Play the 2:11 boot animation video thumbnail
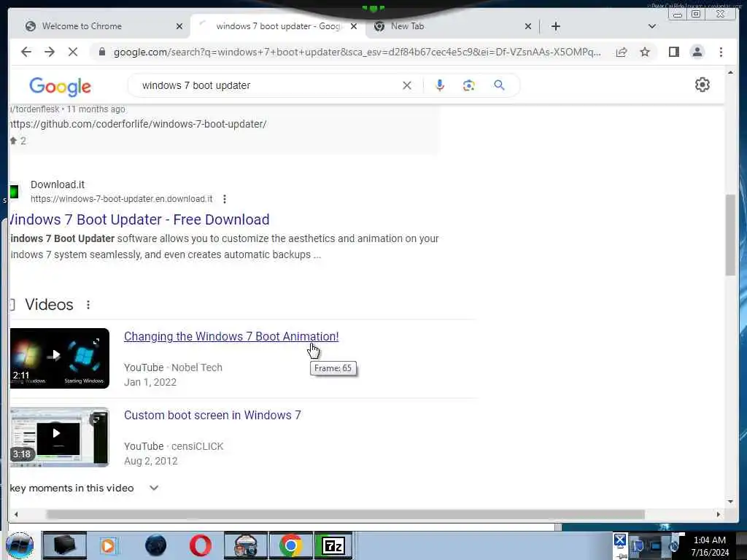Screen dimensions: 747x560 click(x=60, y=358)
